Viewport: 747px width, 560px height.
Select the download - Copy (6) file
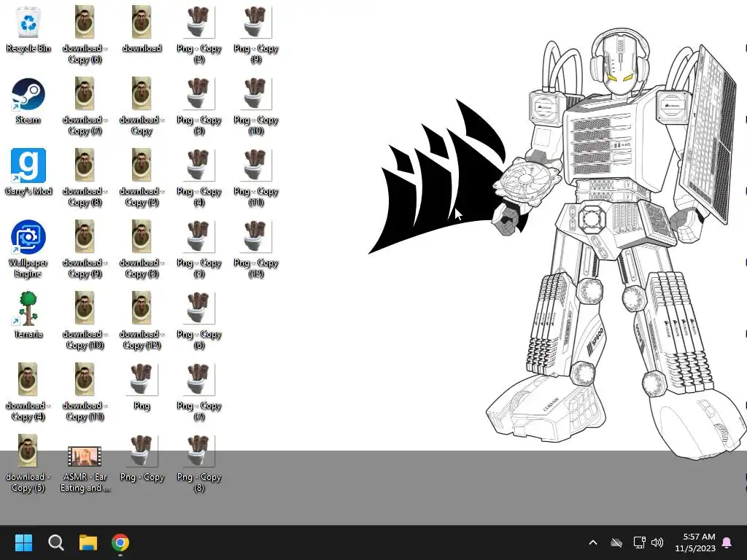tap(85, 35)
